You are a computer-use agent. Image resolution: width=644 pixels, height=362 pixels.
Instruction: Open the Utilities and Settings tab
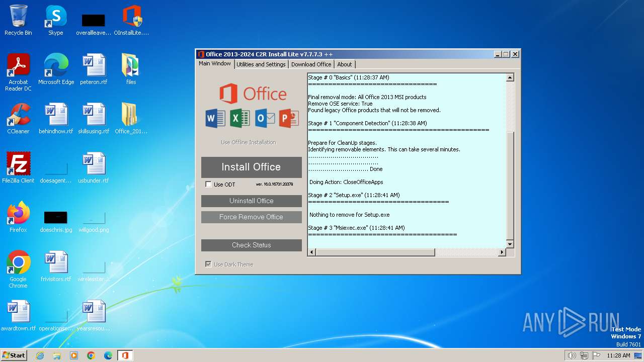point(261,64)
